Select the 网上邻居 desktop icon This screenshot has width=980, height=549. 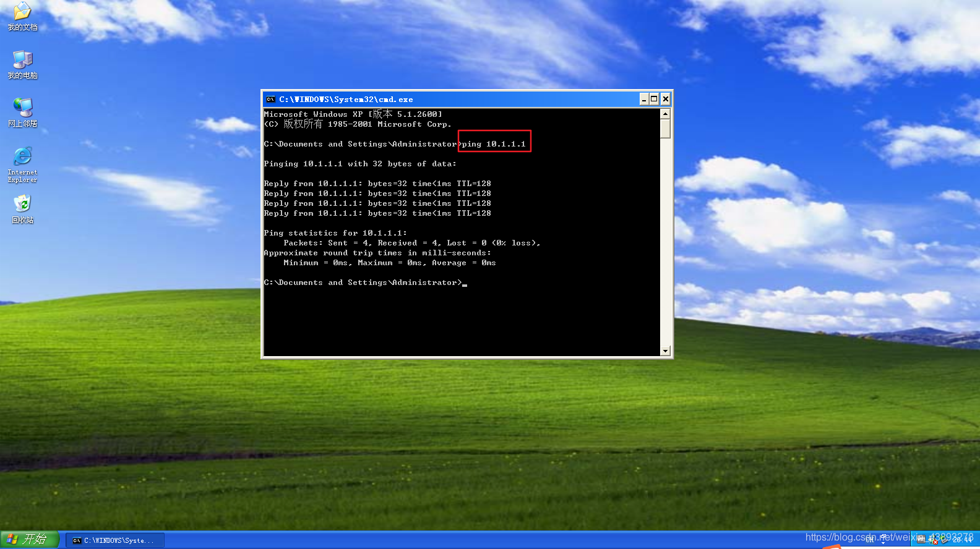22,113
